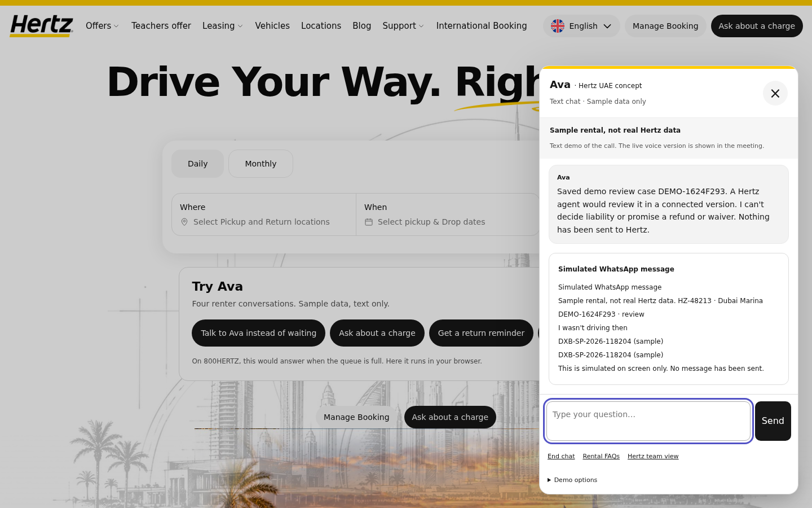This screenshot has width=812, height=508.
Task: Click Manage Booking below Try Ava card
Action: click(356, 417)
